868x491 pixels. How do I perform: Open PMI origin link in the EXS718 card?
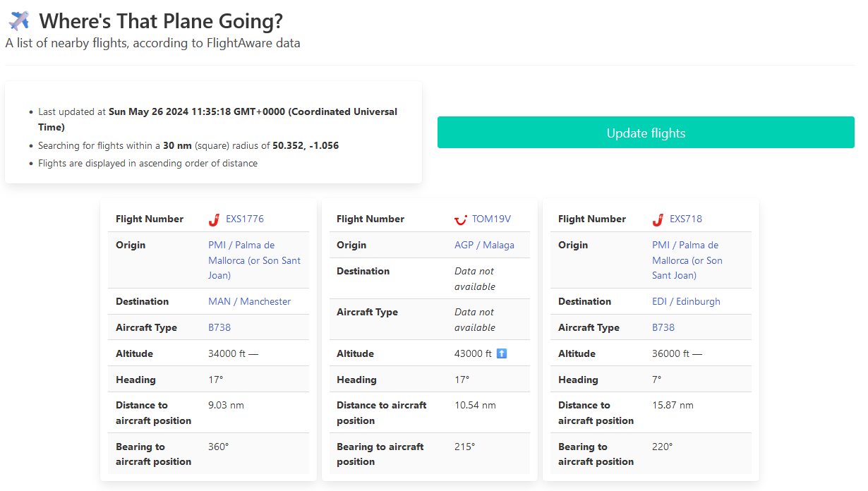(x=687, y=260)
